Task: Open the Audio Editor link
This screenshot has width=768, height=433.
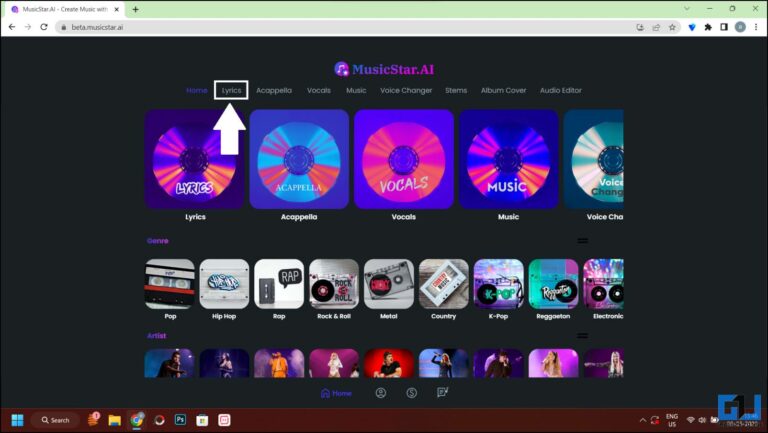Action: pyautogui.click(x=560, y=91)
